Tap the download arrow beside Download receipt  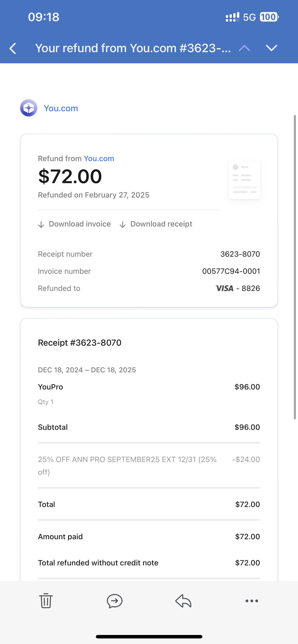pos(122,224)
